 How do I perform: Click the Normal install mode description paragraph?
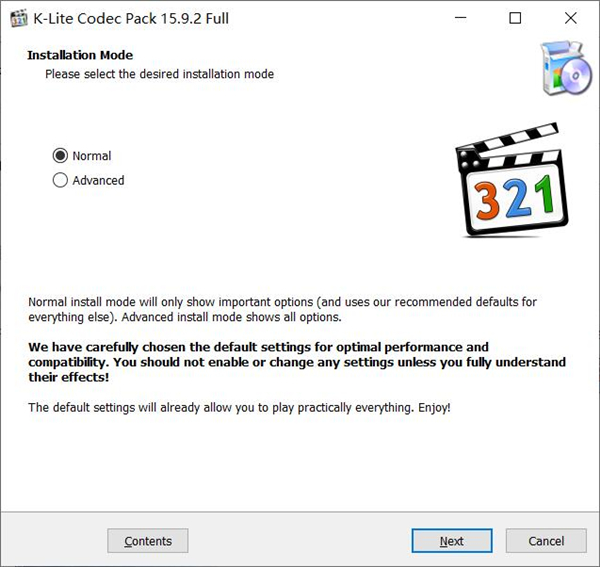click(282, 309)
